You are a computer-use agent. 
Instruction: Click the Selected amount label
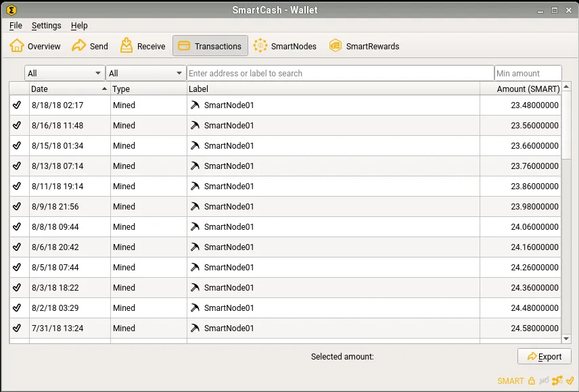coord(342,357)
